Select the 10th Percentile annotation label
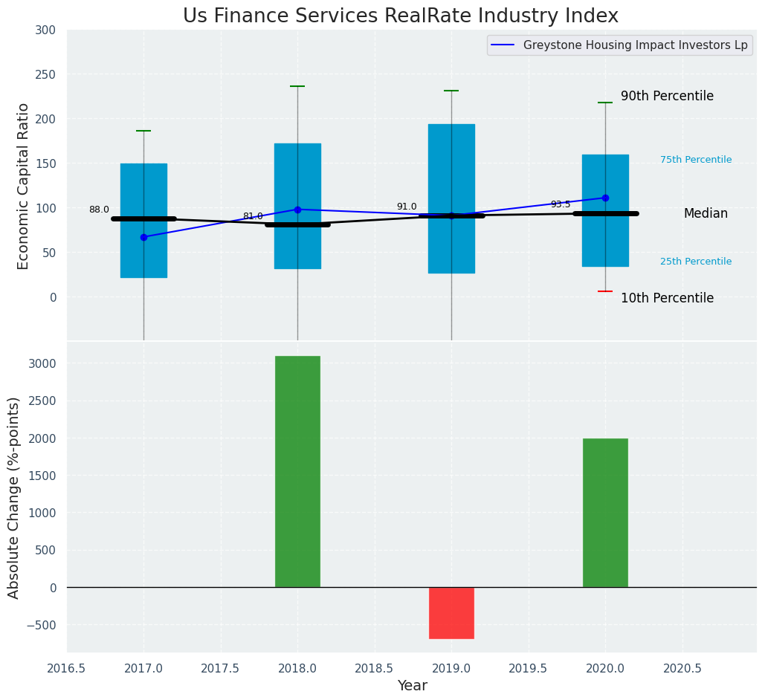 [667, 298]
